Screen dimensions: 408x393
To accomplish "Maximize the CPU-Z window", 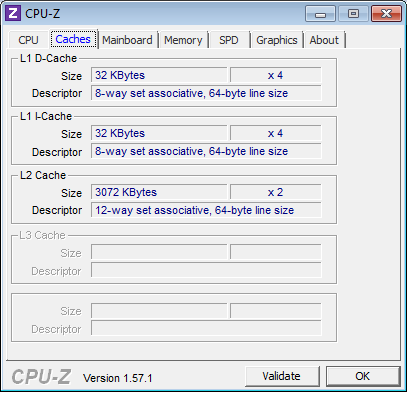I will pos(353,14).
